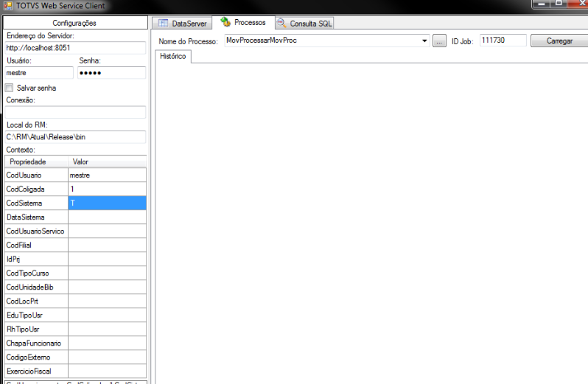Click the empty Conexão input field

click(75, 112)
